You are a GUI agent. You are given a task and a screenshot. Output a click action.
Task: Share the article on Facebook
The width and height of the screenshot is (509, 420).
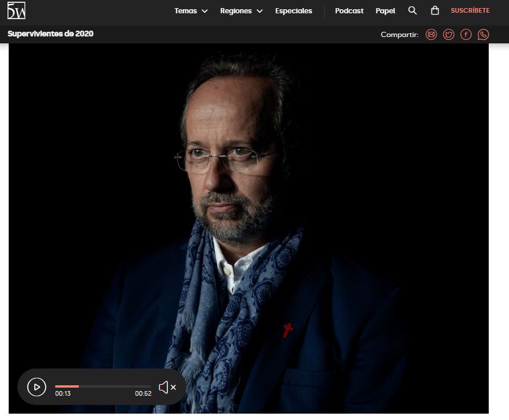click(x=466, y=35)
